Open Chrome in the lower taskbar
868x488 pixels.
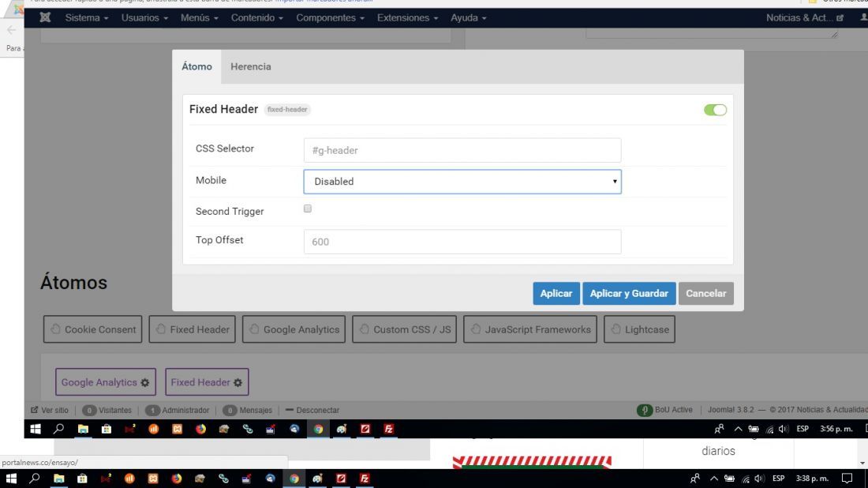tap(294, 479)
